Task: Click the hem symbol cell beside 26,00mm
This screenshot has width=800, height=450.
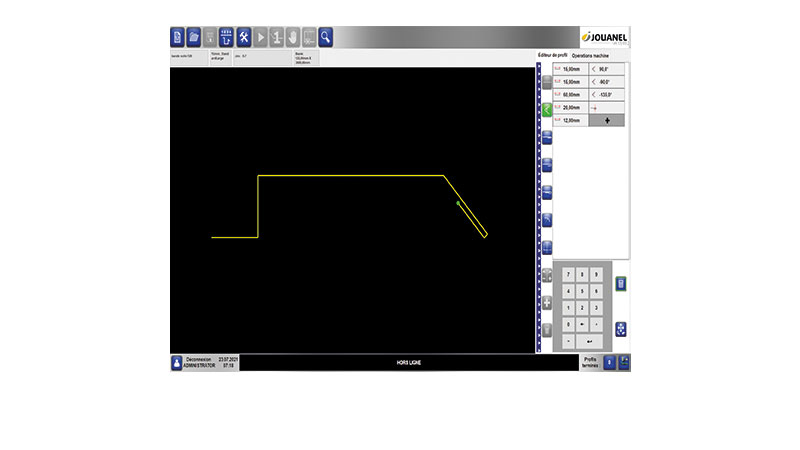Action: pos(607,108)
